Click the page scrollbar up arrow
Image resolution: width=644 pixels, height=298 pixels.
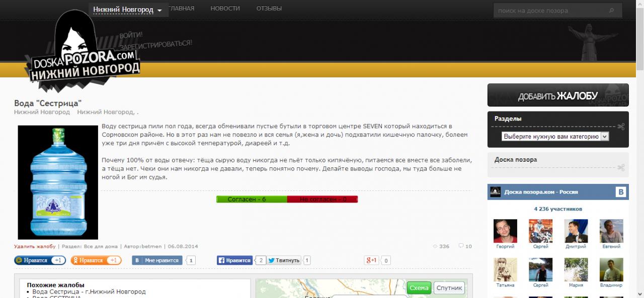[x=639, y=4]
